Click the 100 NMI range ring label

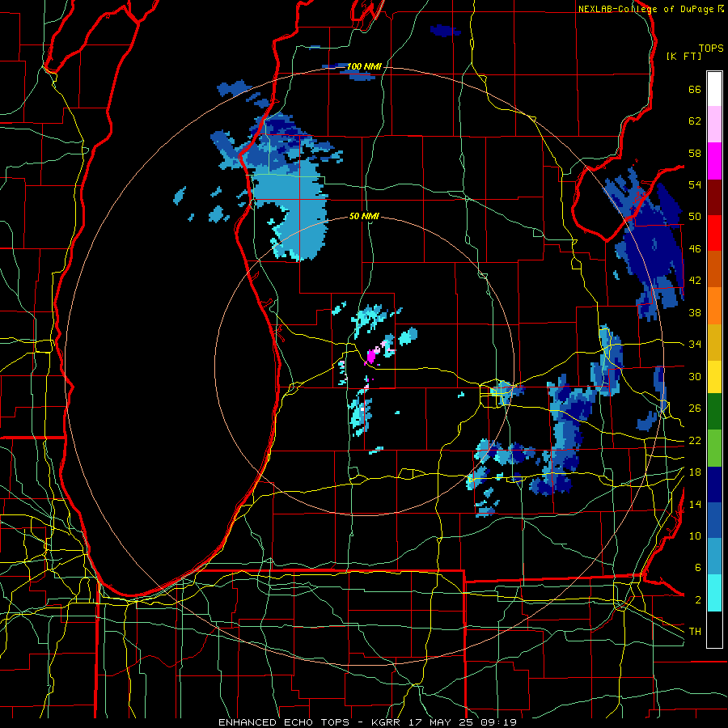click(364, 67)
